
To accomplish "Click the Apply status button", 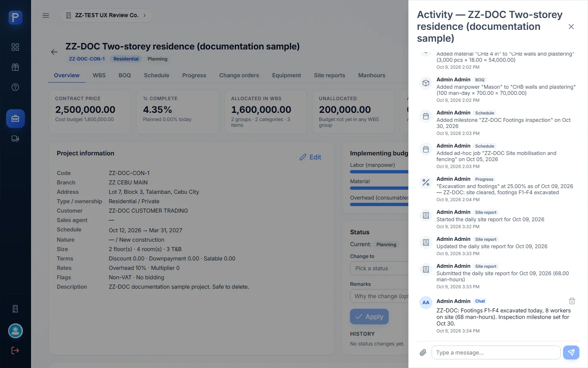I will (369, 316).
